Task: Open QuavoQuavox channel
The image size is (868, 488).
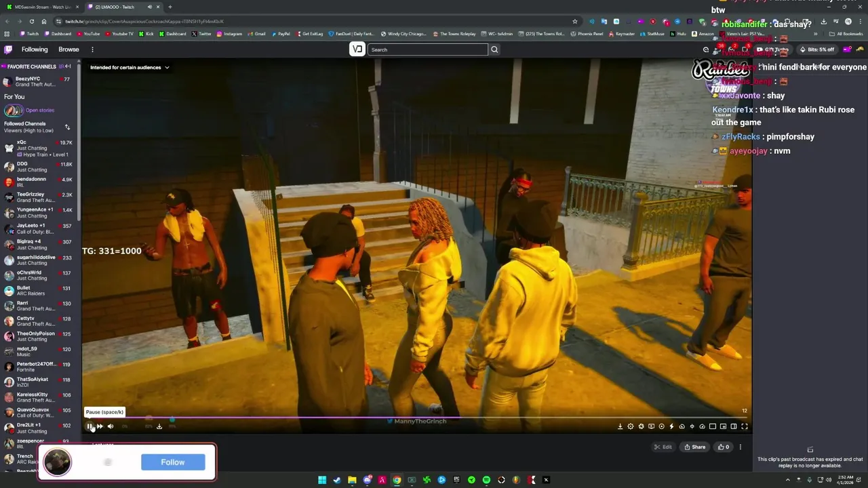Action: click(x=39, y=413)
